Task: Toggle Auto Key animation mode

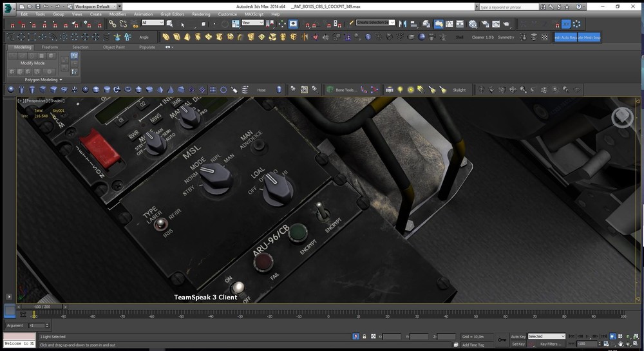Action: point(518,336)
